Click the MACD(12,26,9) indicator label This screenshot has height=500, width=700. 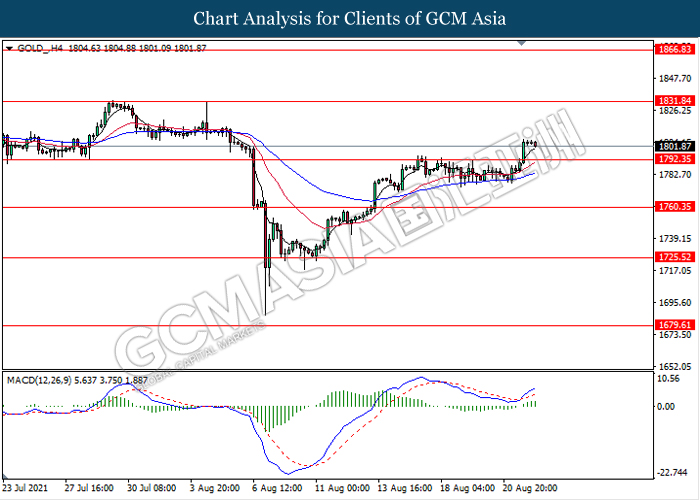(39, 380)
